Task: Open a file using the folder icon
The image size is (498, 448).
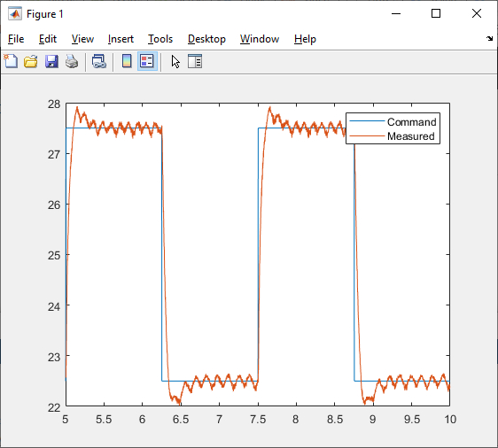Action: (31, 61)
